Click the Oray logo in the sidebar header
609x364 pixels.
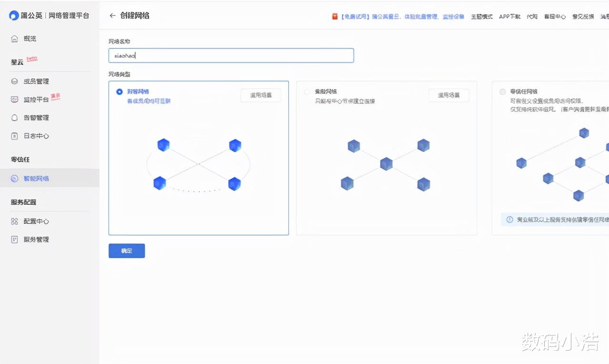(14, 16)
